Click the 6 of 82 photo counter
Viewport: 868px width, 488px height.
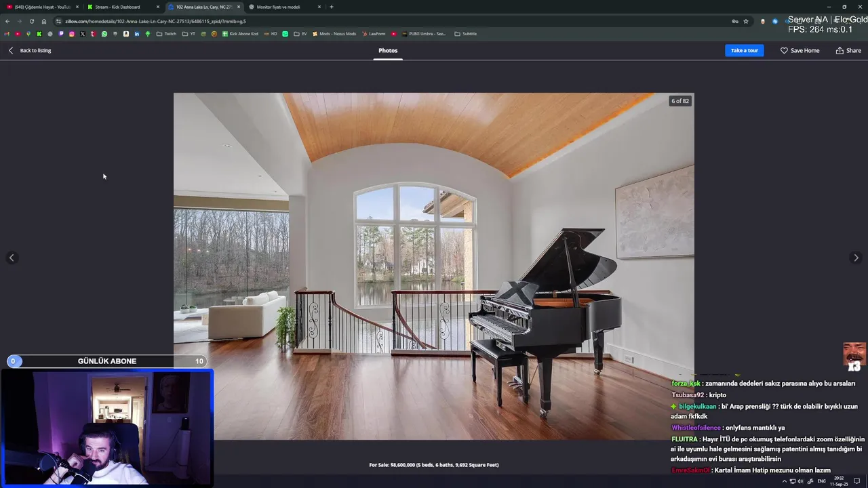coord(680,101)
